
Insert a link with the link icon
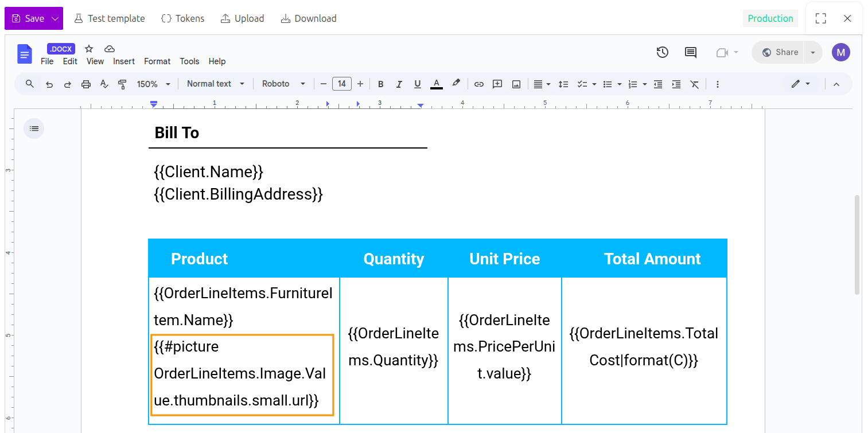coord(479,84)
